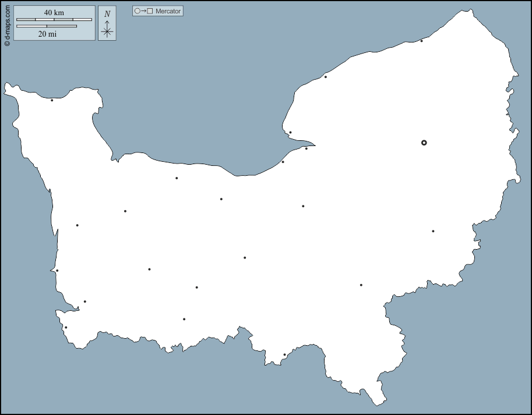The width and height of the screenshot is (532, 415).
Task: Select the ring-shaped capital marker for Rouen
Action: 424,143
